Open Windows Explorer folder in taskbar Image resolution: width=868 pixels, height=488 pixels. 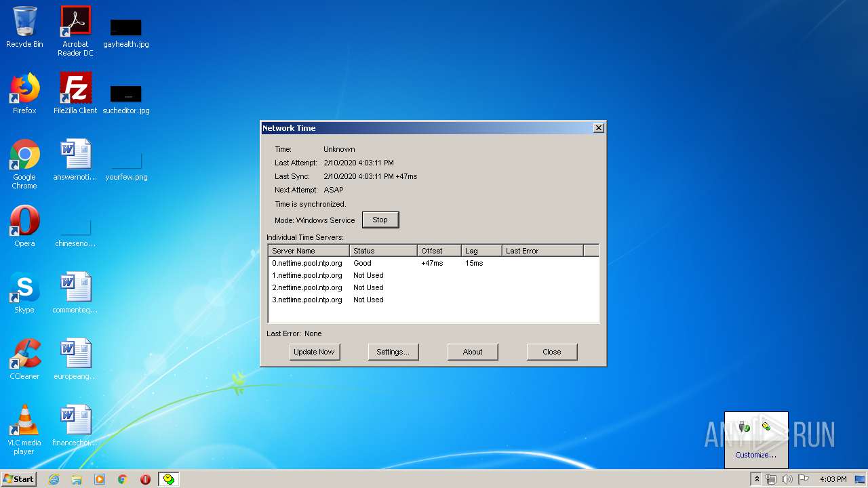[77, 479]
